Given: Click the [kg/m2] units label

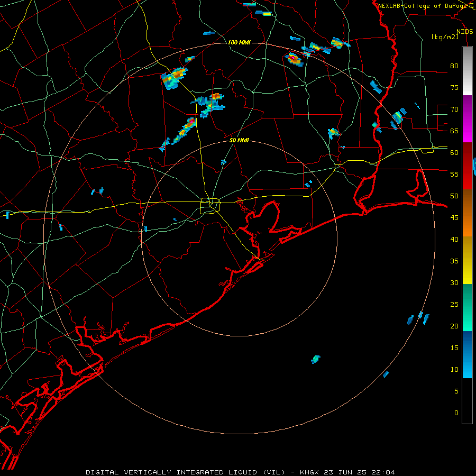Looking at the screenshot, I should (445, 37).
